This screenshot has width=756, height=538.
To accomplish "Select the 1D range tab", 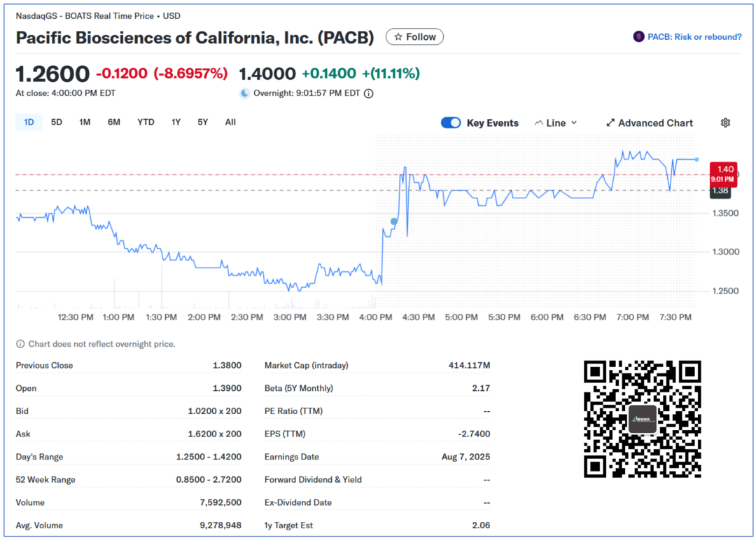I will click(x=29, y=122).
